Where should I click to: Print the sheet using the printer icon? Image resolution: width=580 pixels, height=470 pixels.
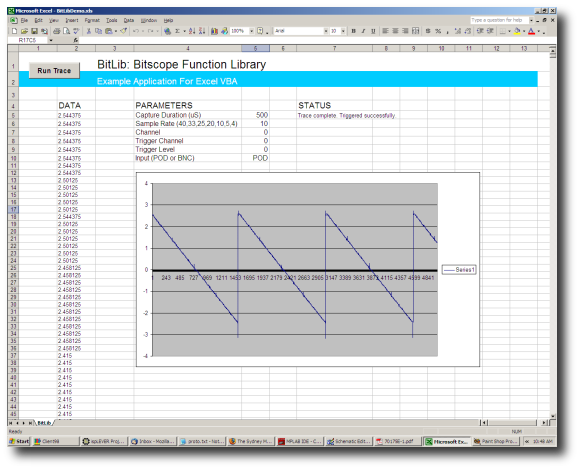[x=57, y=31]
